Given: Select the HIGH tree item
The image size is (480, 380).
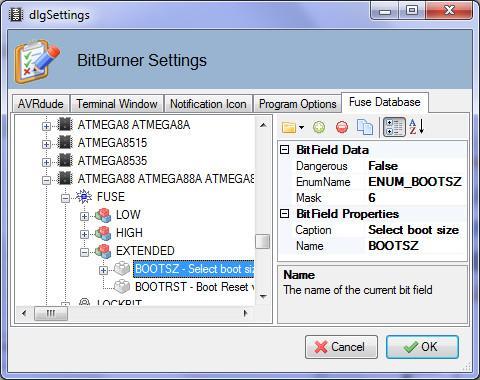Looking at the screenshot, I should 129,233.
